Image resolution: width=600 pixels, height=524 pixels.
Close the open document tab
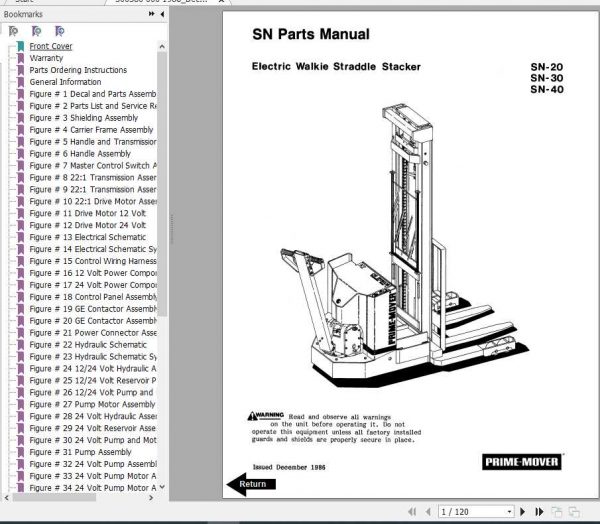point(221,1)
